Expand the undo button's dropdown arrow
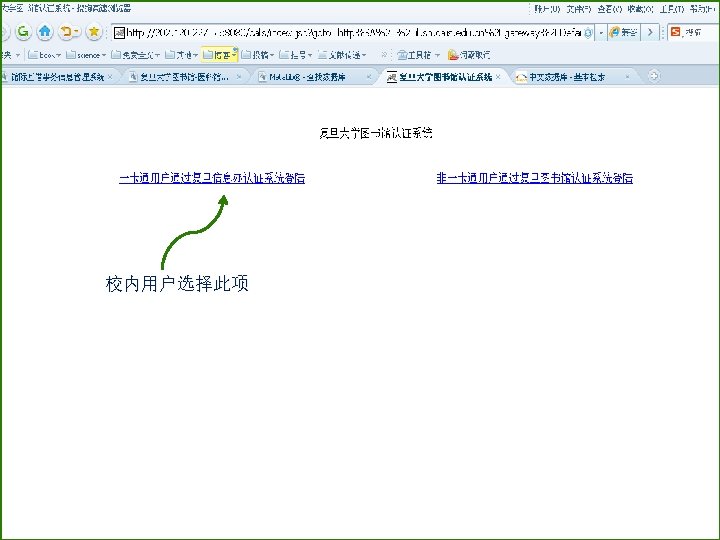 76,32
